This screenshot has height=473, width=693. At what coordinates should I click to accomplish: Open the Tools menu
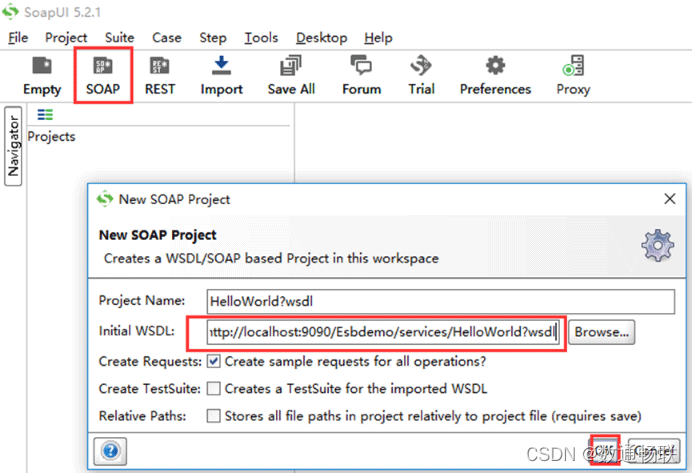coord(261,38)
